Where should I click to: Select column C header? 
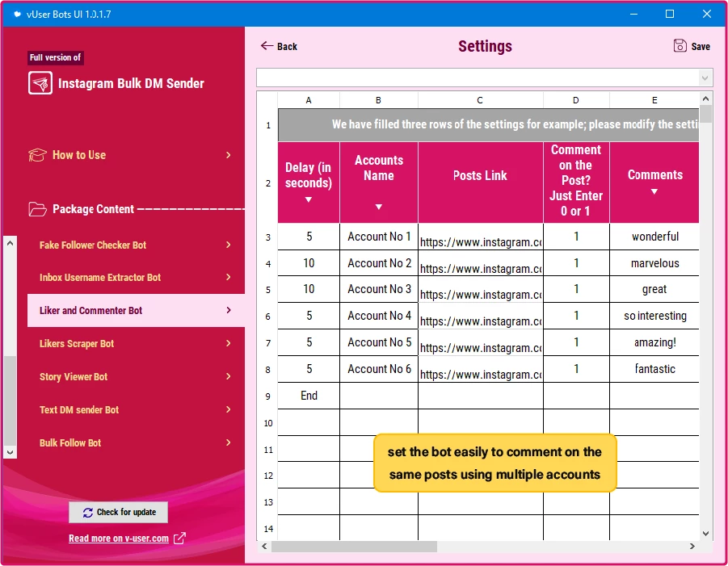(x=480, y=100)
